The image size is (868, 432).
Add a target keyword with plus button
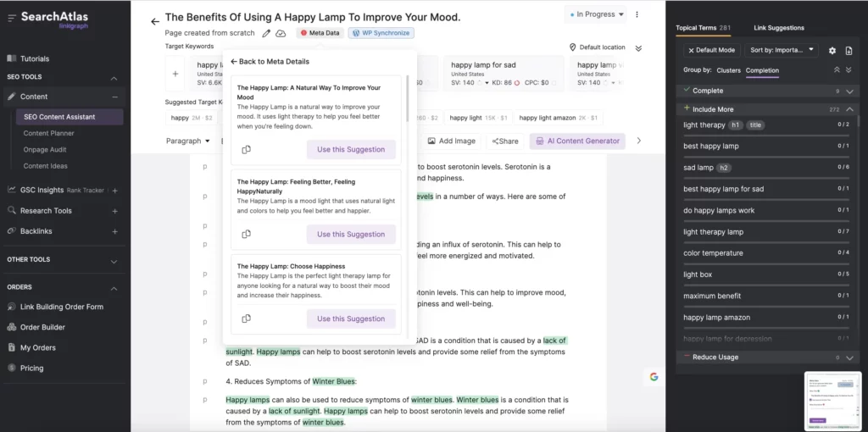(175, 74)
